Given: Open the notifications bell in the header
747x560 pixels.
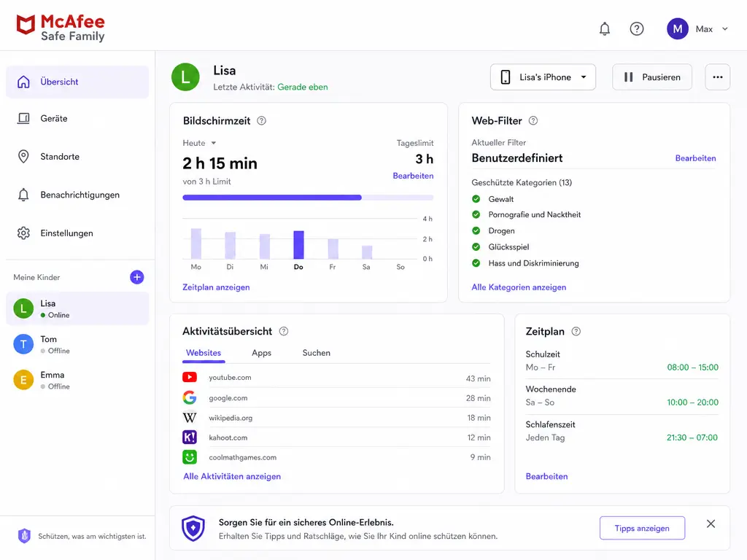Looking at the screenshot, I should tap(605, 29).
